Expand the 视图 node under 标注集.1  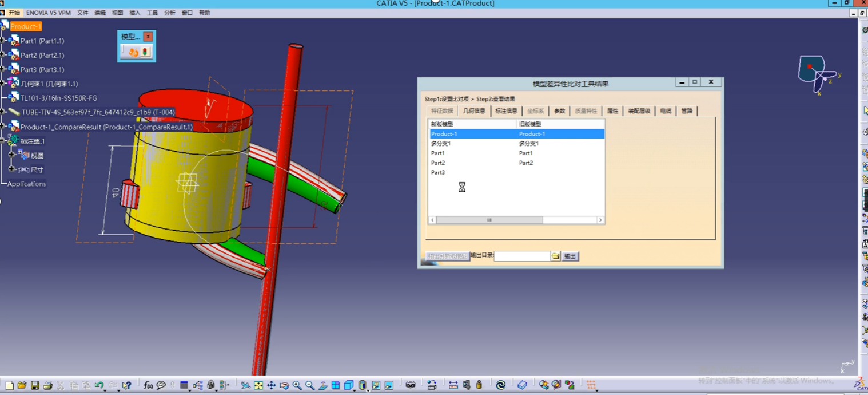pyautogui.click(x=11, y=155)
